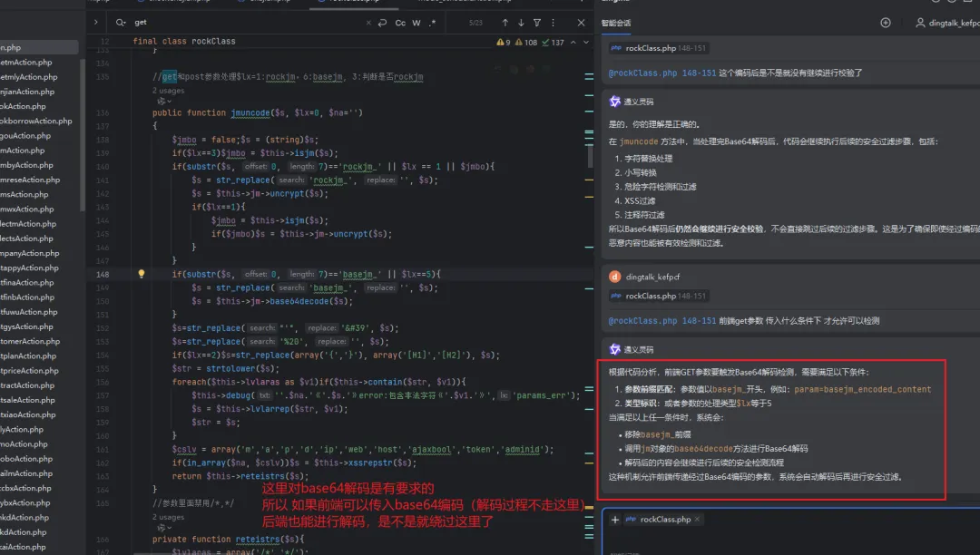Switch to 智能会话 tab

pyautogui.click(x=616, y=23)
